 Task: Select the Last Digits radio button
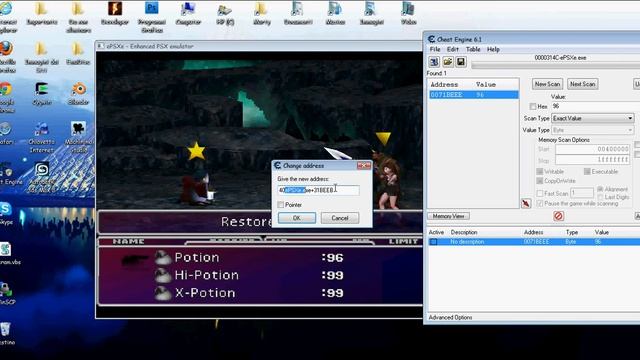[x=600, y=197]
